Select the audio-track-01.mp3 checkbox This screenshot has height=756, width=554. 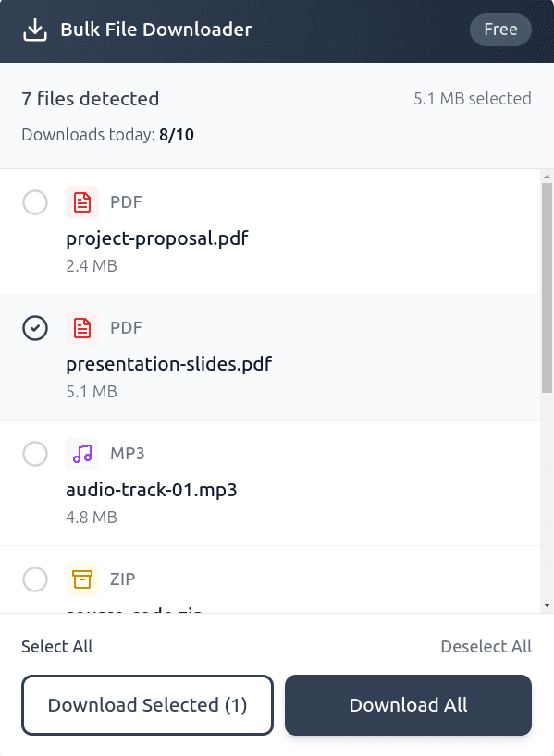tap(35, 454)
